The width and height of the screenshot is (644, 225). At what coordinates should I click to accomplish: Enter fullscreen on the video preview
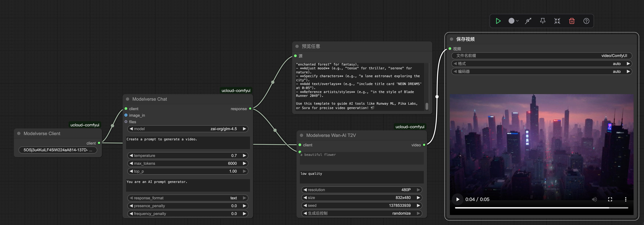610,199
